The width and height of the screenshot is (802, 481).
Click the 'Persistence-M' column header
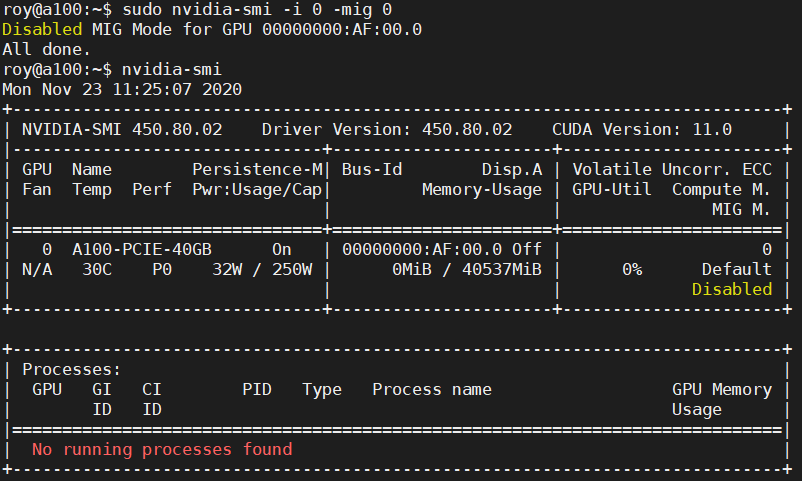[x=257, y=169]
